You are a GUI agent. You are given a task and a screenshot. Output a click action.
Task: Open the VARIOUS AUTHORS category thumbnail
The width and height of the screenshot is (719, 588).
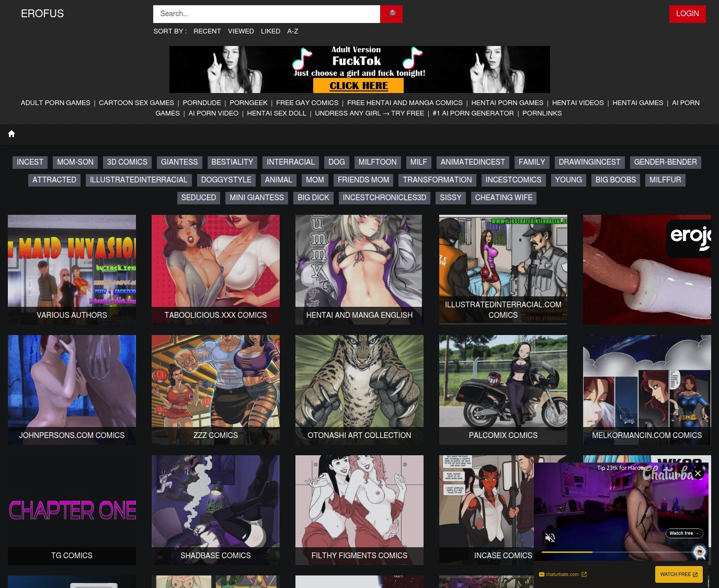(72, 270)
